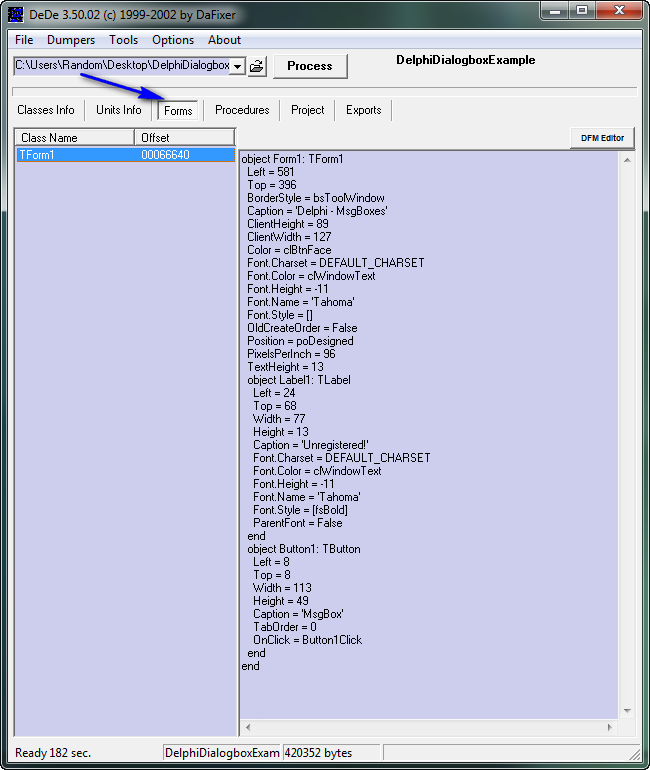The image size is (650, 770).
Task: Close the DeDe window
Action: point(619,10)
